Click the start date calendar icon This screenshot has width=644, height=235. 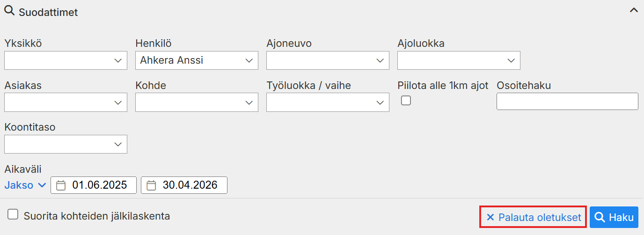[x=61, y=185]
